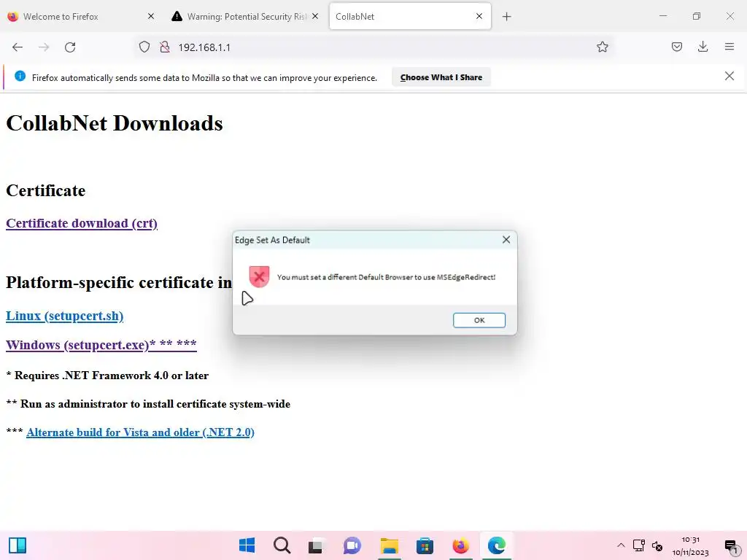Click the red shield error icon in dialog
Viewport: 747px width, 560px height.
point(259,276)
